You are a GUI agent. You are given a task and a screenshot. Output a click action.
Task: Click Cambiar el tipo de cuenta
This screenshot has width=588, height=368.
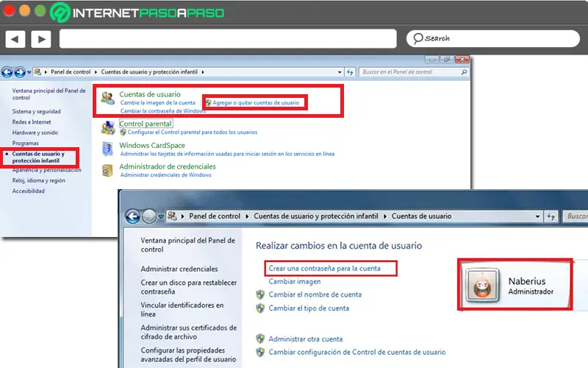(x=309, y=308)
